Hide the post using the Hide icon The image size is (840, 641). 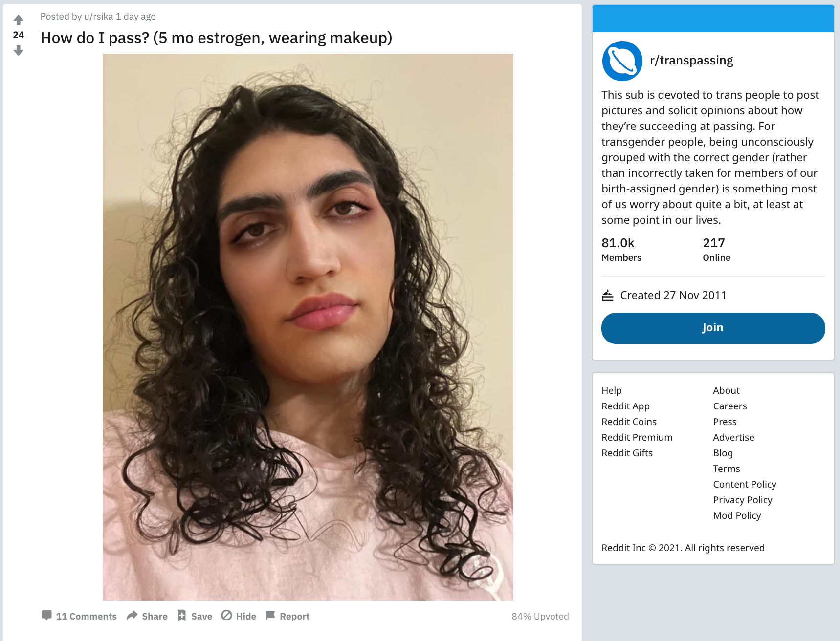pyautogui.click(x=226, y=615)
